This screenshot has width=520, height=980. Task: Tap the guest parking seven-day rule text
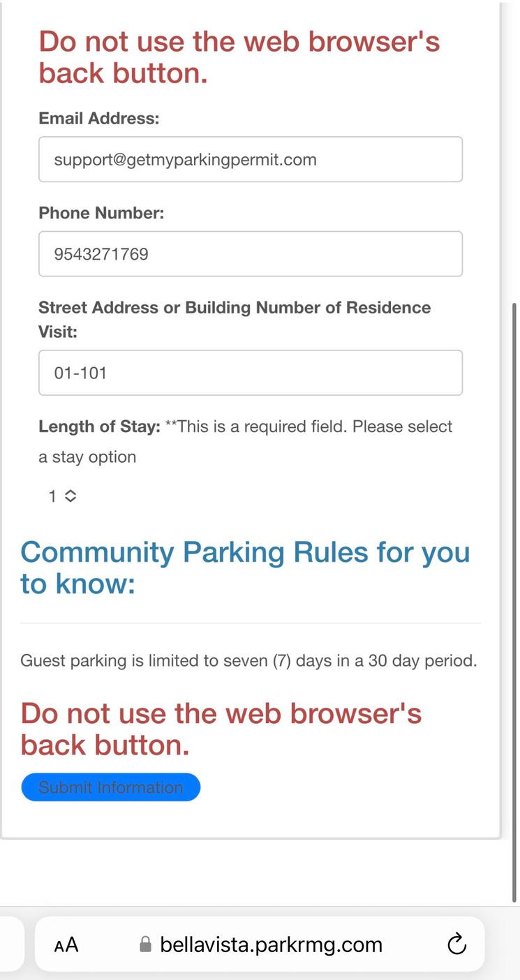click(248, 660)
